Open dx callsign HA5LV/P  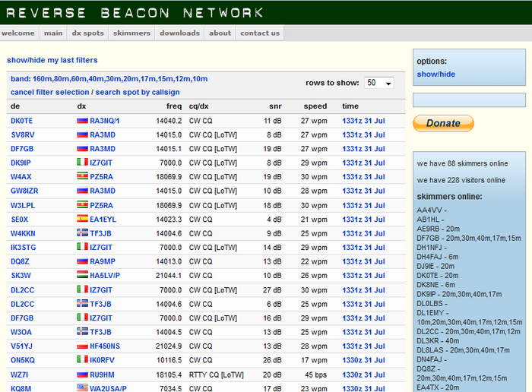coord(105,275)
